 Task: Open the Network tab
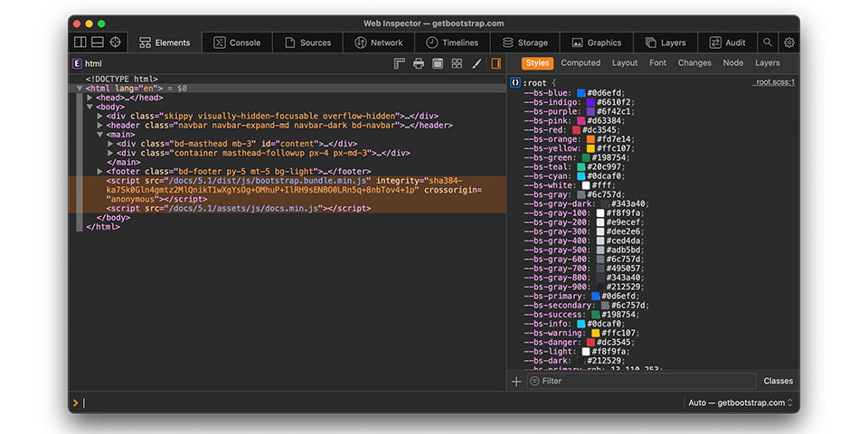[379, 42]
